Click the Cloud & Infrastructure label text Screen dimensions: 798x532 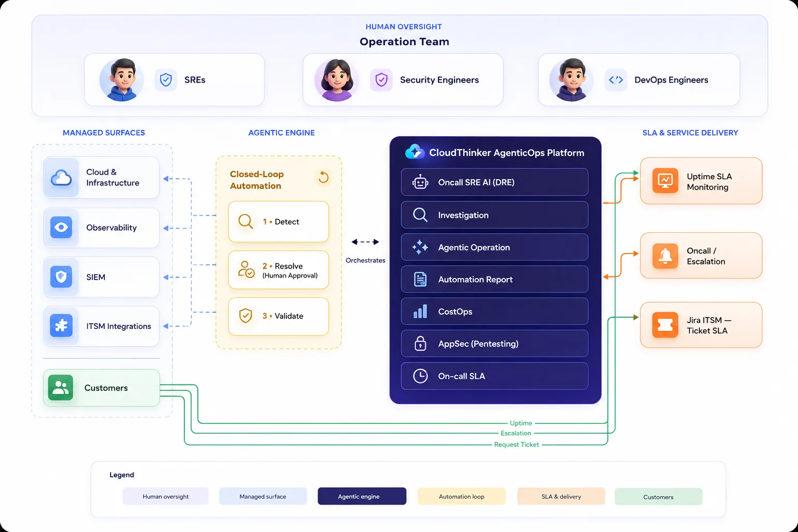113,178
